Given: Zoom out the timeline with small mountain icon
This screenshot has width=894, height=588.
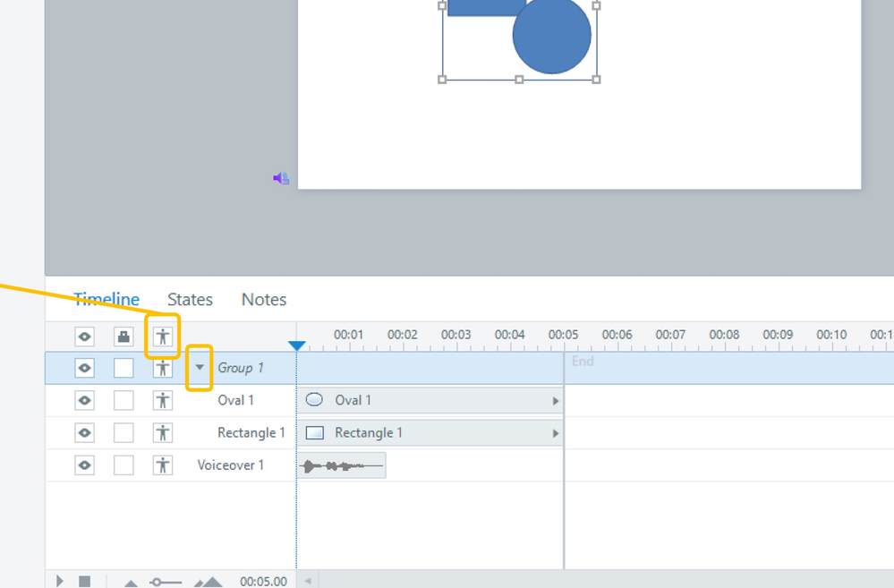Looking at the screenshot, I should [x=132, y=583].
